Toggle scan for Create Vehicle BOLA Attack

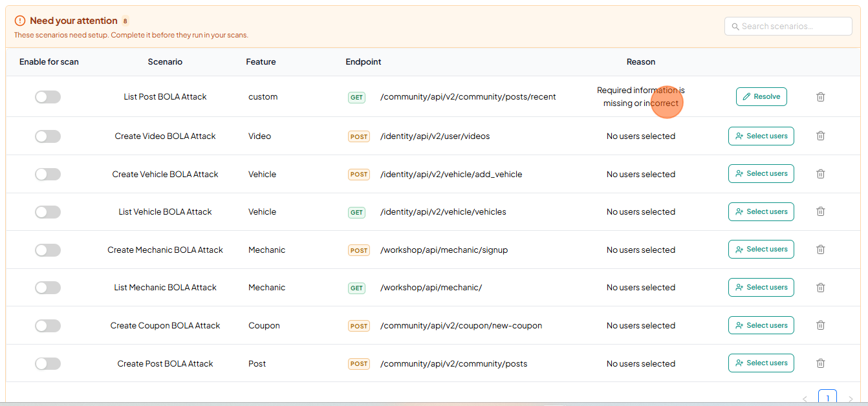[x=48, y=174]
